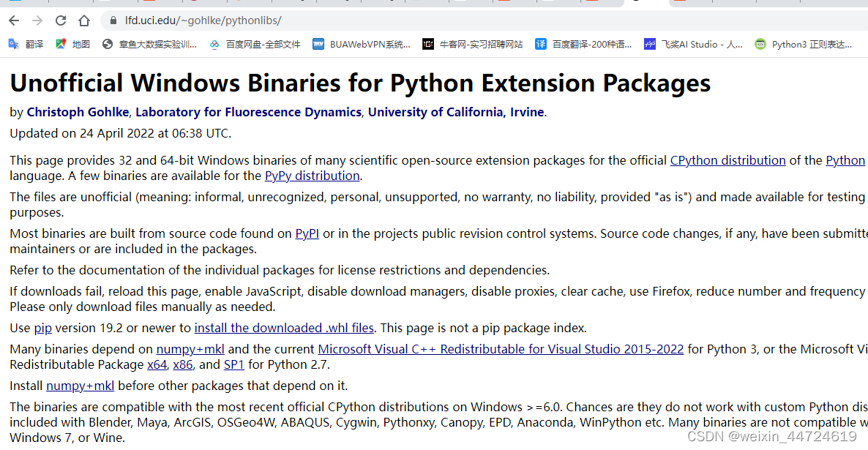The image size is (868, 450).
Task: Follow the Christoph Gohlke link
Action: [78, 112]
